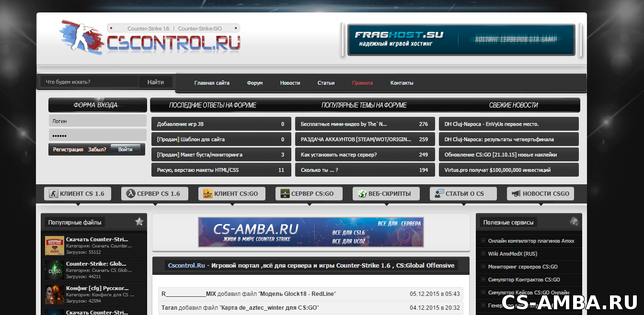Click the 'ПОПУЛЯРНЫЕ ТЕМЫ НА ФОРУМЕ' header
This screenshot has height=315, width=644.
(364, 105)
